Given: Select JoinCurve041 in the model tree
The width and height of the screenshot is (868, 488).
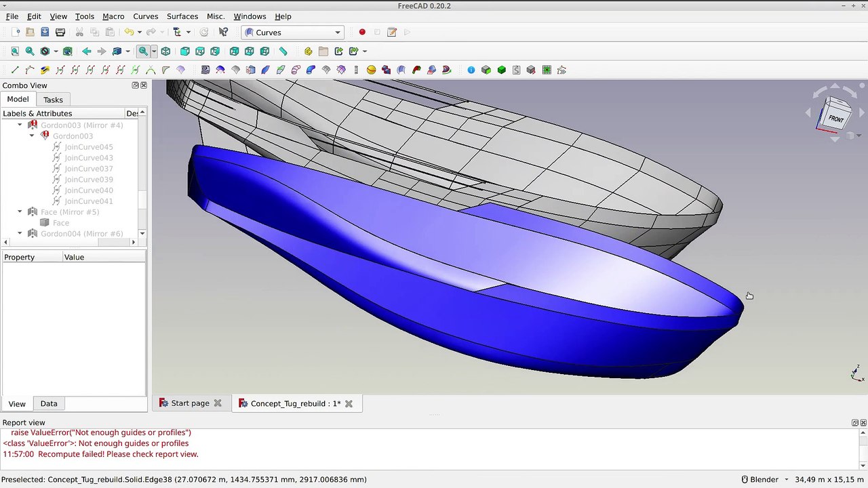Looking at the screenshot, I should click(x=89, y=201).
